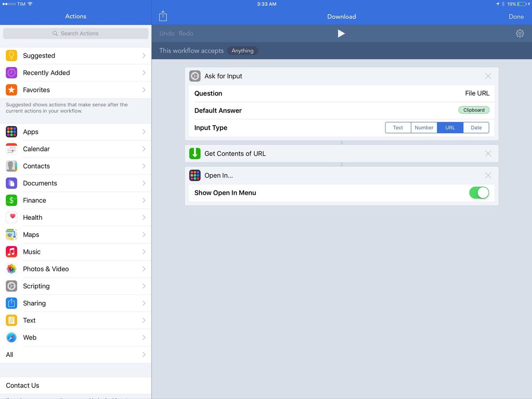Select the Web category icon
Viewport: 532px width, 399px height.
tap(11, 337)
